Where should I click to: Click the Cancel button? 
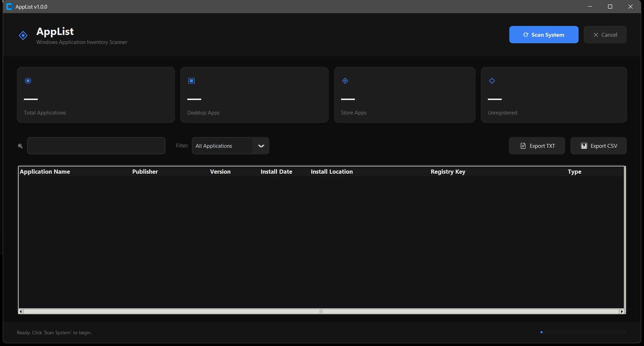(605, 35)
